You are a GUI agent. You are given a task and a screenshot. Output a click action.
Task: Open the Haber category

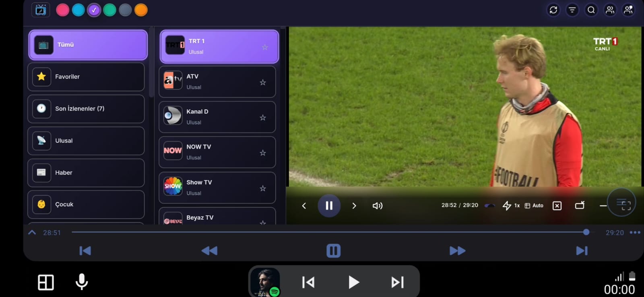click(x=86, y=173)
